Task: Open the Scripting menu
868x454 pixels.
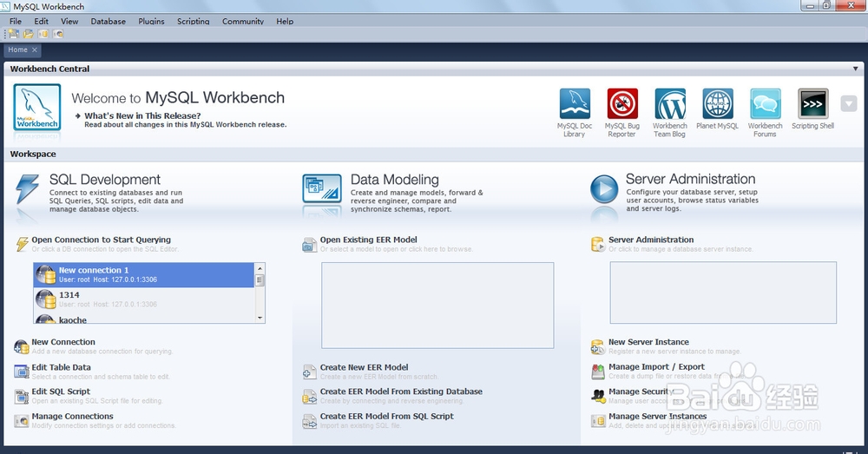Action: 194,21
